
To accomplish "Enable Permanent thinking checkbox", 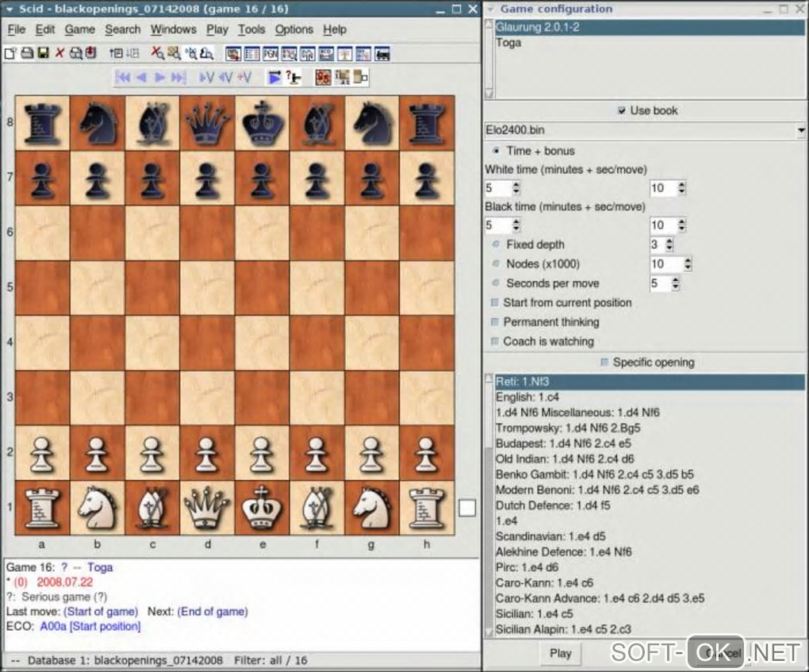I will 495,322.
